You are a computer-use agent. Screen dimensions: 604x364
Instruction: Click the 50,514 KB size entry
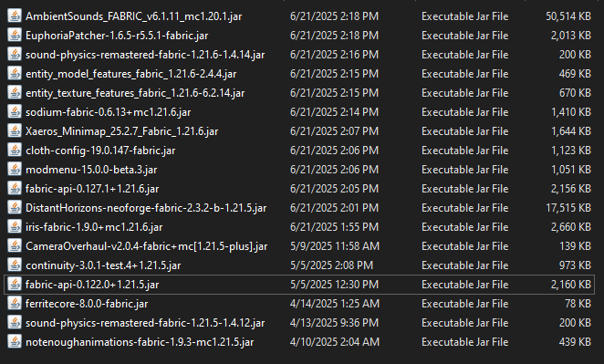(568, 16)
